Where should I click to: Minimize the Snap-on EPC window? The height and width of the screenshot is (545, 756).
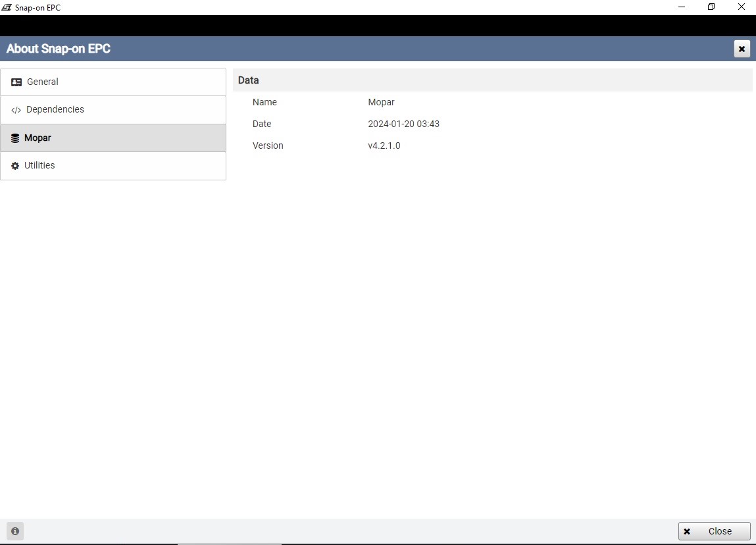point(682,7)
